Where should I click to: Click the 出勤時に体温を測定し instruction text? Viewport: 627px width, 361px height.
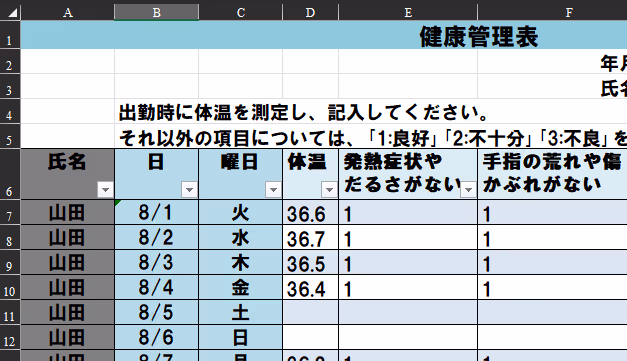click(303, 113)
